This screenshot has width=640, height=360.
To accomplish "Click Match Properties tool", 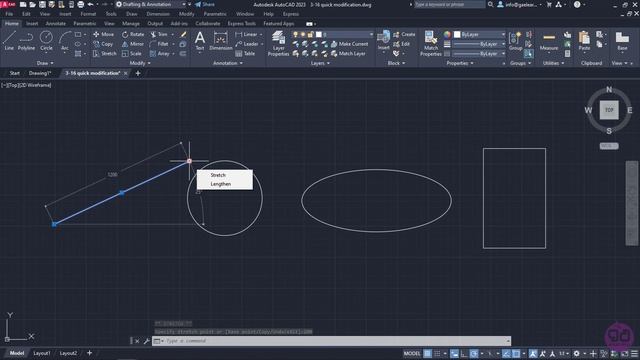I will pos(431,43).
